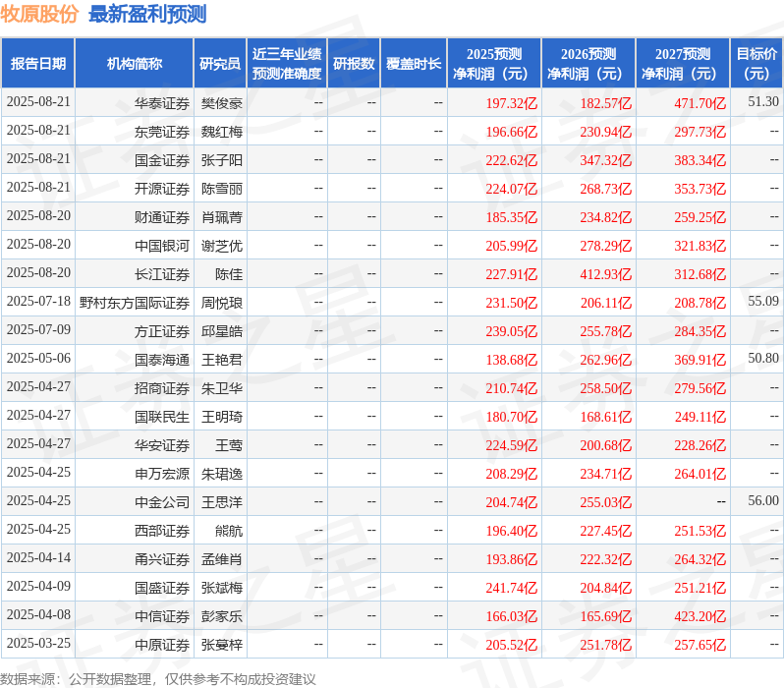This screenshot has width=784, height=688.
Task: Click the 覆盖时长 column header
Action: [414, 64]
